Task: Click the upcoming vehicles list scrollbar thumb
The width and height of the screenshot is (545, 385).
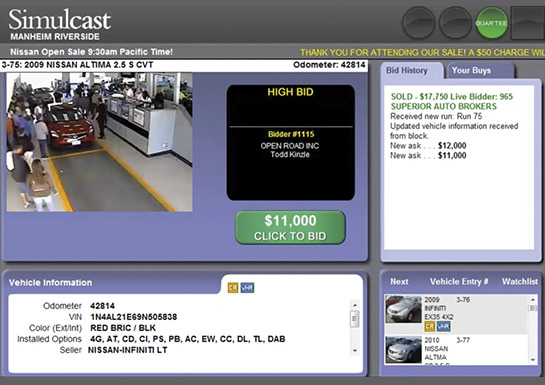Action: coord(533,308)
